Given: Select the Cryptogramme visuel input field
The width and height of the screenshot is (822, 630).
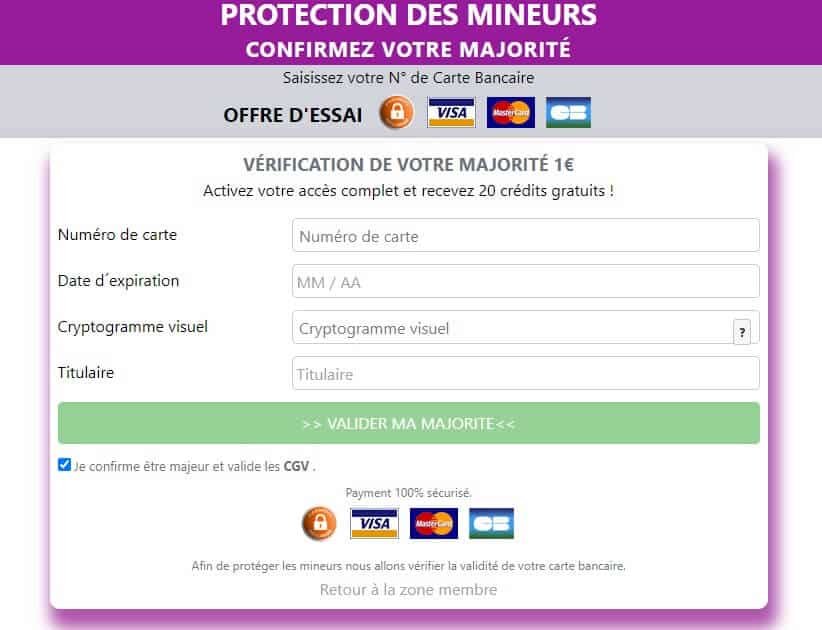Looking at the screenshot, I should [510, 328].
